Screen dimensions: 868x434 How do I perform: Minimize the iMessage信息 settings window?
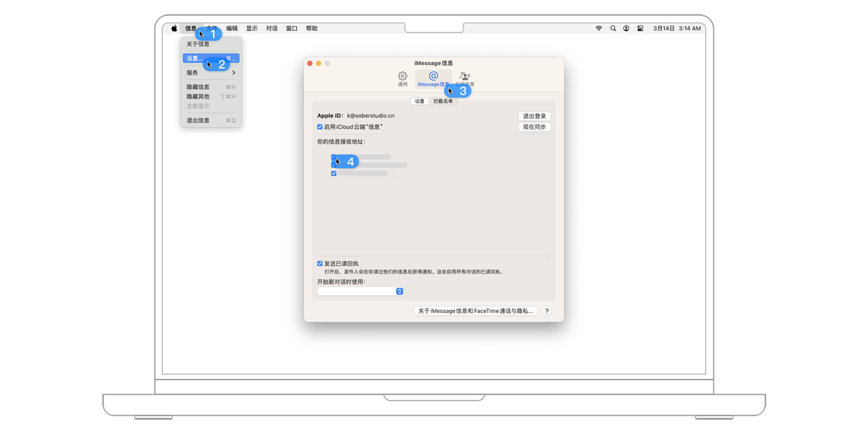tap(319, 64)
